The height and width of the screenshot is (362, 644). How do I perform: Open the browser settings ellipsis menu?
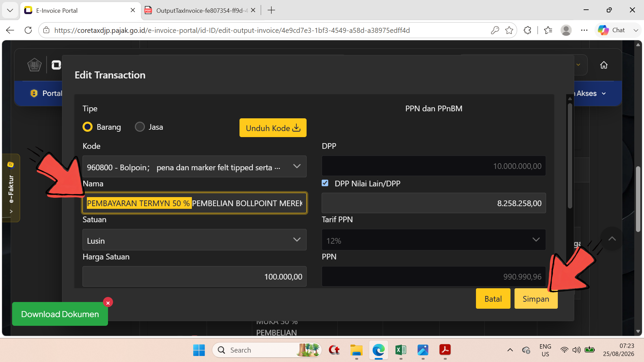click(x=584, y=30)
